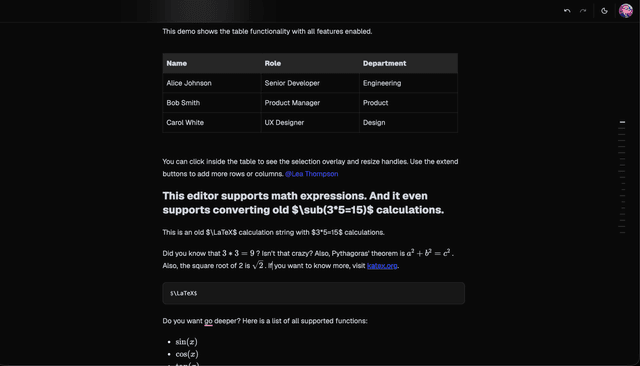Click the undo arrow icon
The image size is (640, 366).
pos(567,11)
